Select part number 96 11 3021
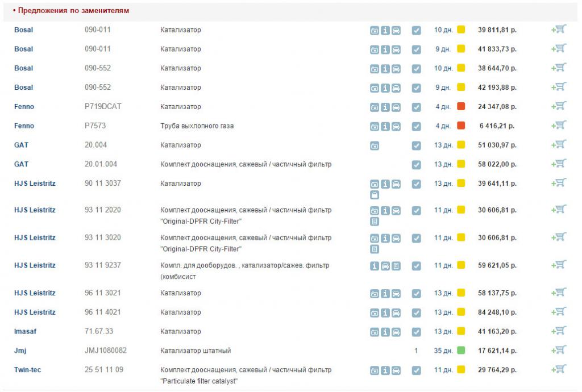 (102, 293)
